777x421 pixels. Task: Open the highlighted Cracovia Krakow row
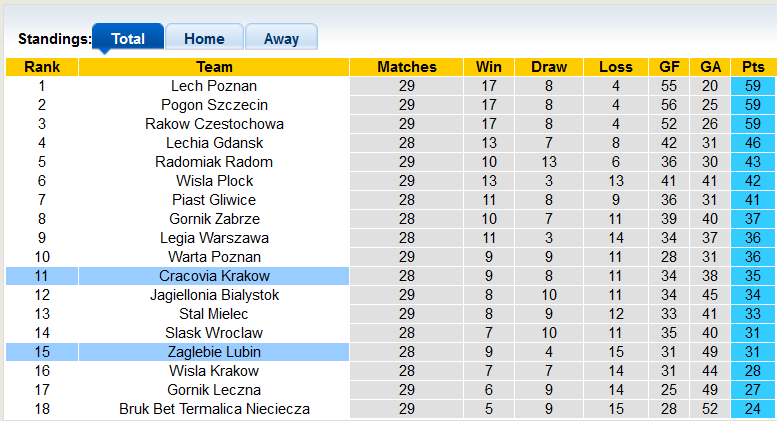click(x=214, y=276)
